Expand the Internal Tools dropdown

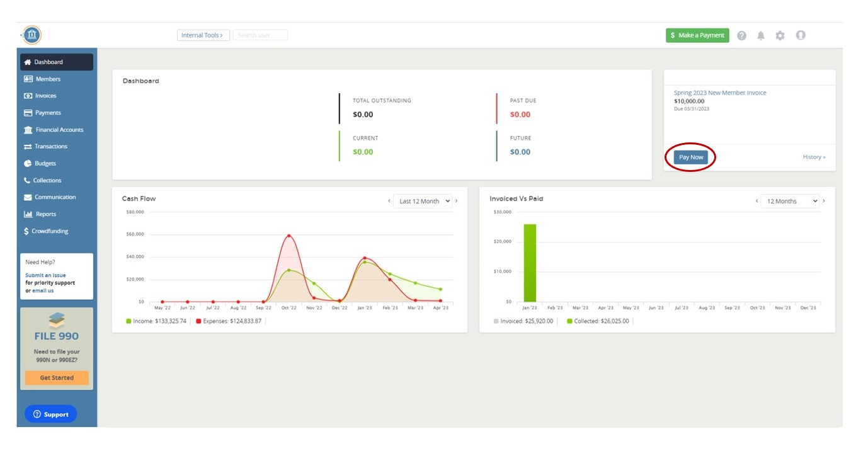pyautogui.click(x=203, y=35)
